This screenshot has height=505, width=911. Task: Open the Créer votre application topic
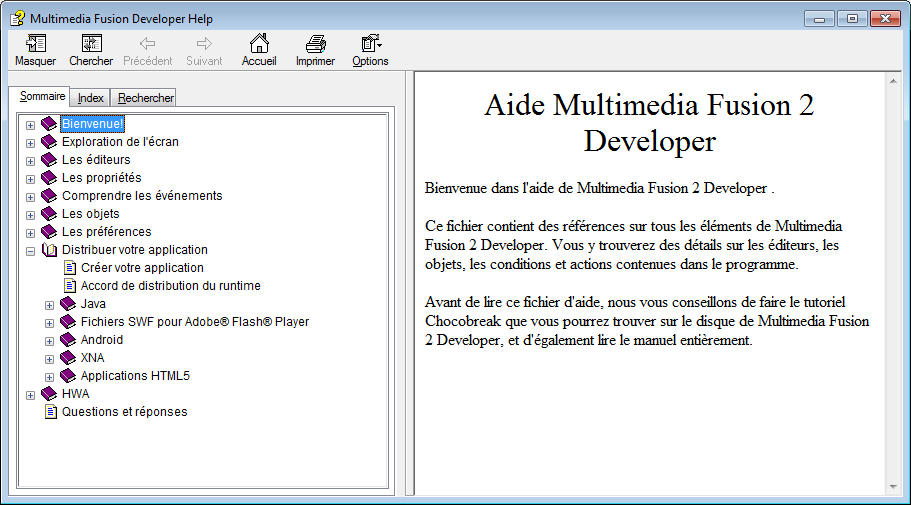142,268
